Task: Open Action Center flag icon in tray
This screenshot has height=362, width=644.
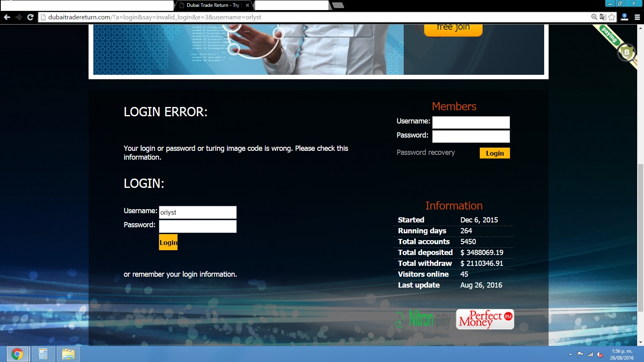Action: (580, 354)
